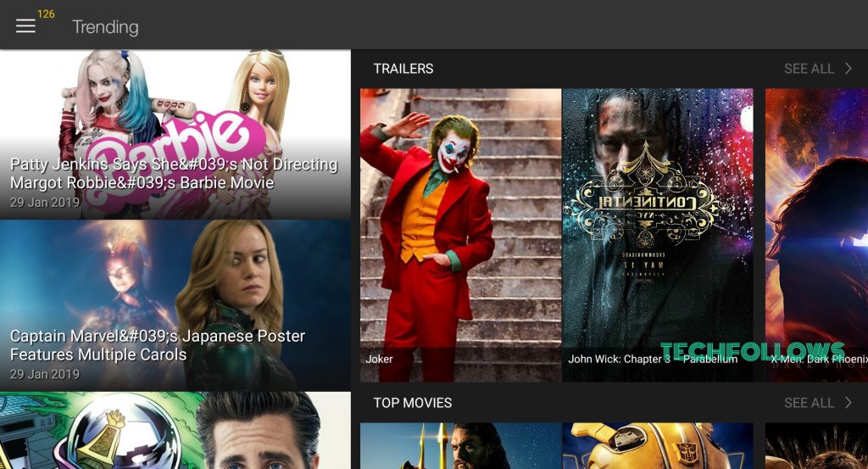Play the X-Men Dark Phoenix trailer
The height and width of the screenshot is (469, 868).
(816, 235)
